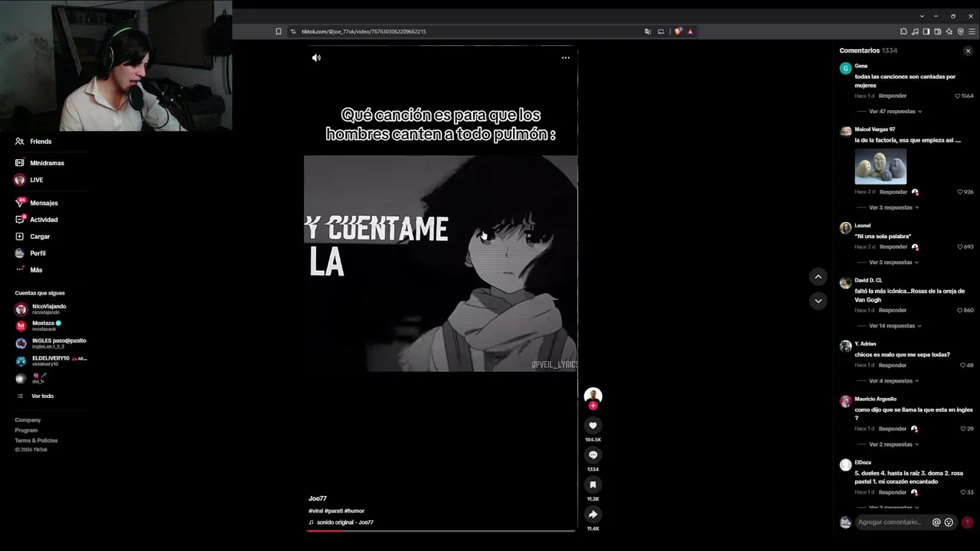Post the comment with the red send button

pos(967,523)
